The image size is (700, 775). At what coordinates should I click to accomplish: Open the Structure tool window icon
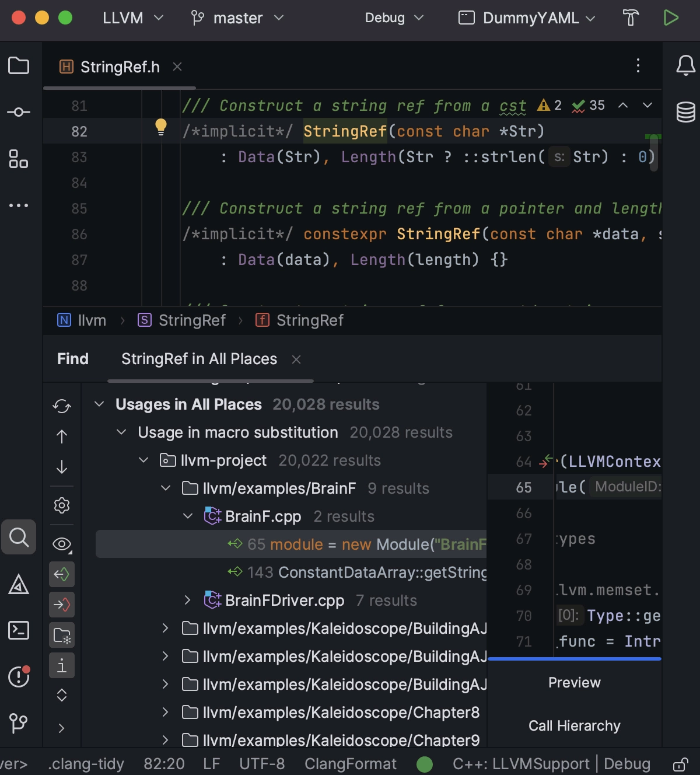click(19, 159)
